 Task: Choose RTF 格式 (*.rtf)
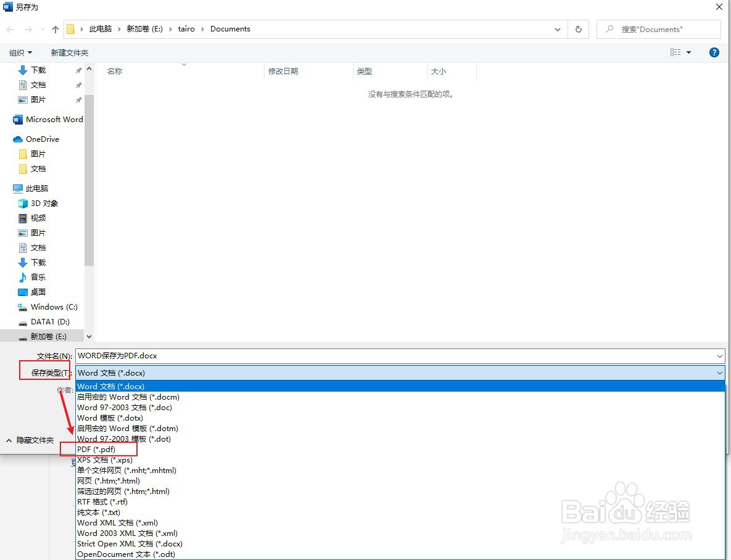[400, 501]
